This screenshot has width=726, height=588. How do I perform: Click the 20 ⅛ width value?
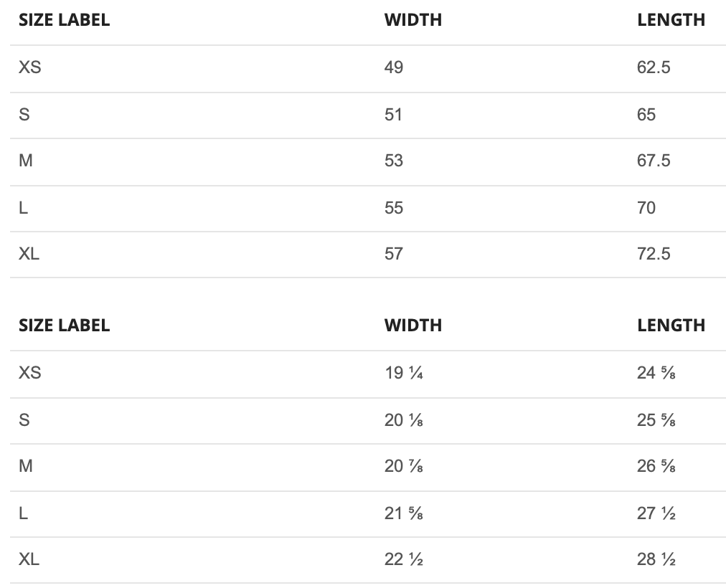point(404,420)
